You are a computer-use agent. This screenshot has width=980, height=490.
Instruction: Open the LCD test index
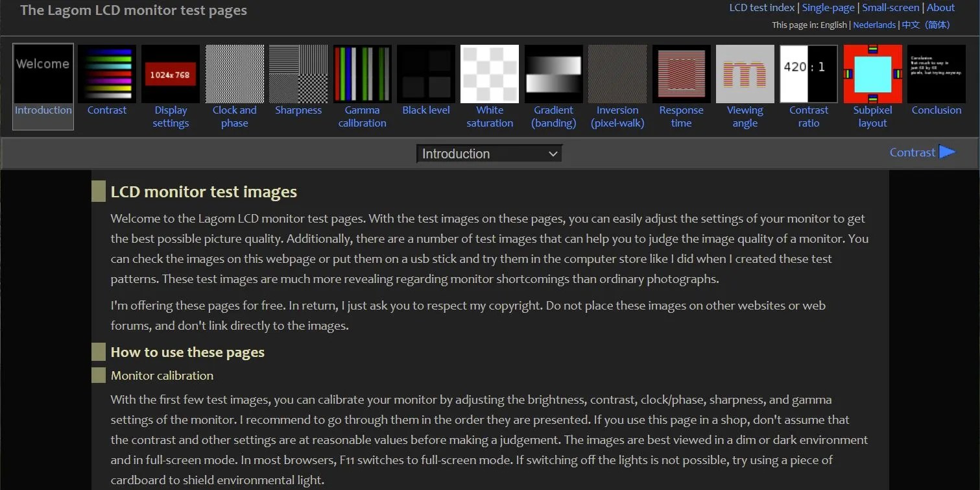(762, 7)
